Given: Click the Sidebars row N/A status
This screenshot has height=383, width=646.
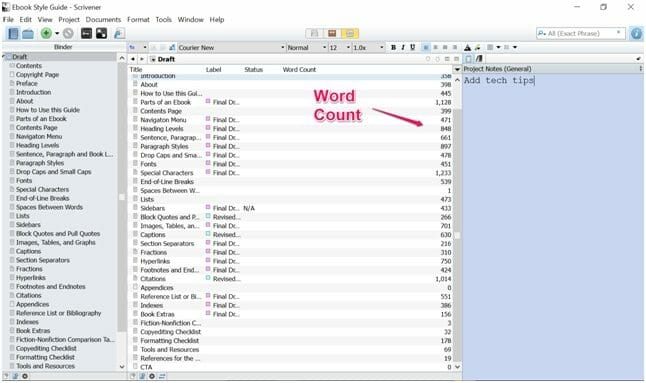Looking at the screenshot, I should [x=249, y=208].
